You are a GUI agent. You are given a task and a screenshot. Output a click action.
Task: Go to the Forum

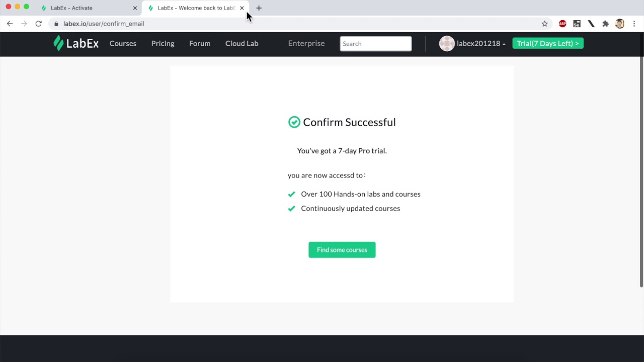pos(200,44)
